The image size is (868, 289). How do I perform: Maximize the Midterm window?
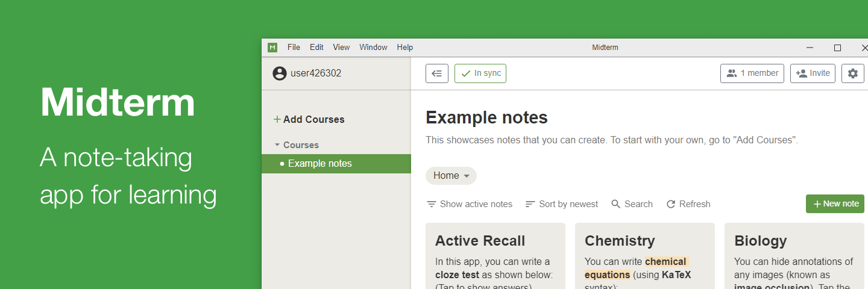pyautogui.click(x=837, y=48)
